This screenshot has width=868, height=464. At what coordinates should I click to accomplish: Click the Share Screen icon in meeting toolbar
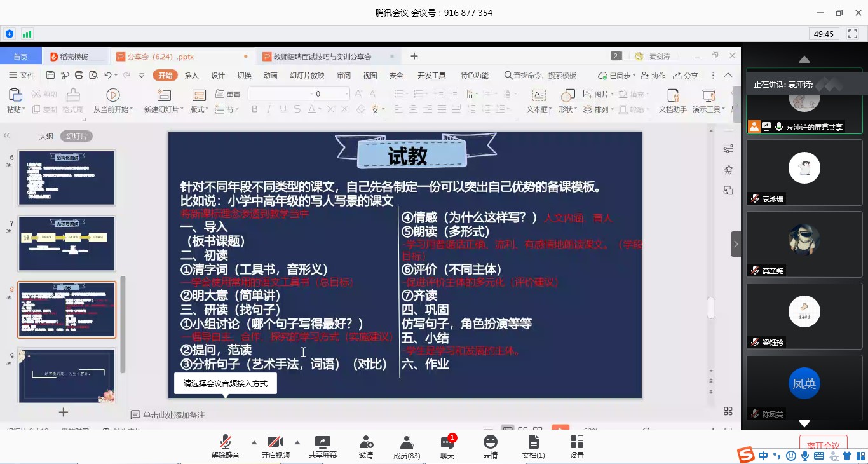(x=322, y=442)
